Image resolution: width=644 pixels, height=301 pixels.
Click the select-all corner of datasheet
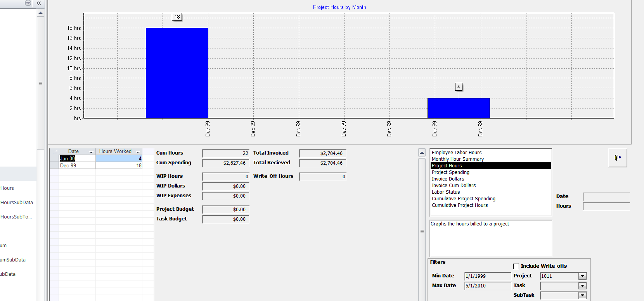(x=54, y=151)
